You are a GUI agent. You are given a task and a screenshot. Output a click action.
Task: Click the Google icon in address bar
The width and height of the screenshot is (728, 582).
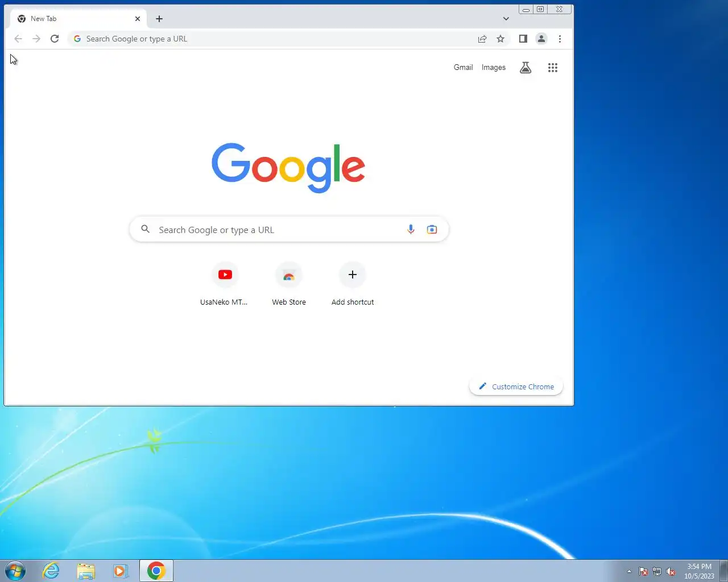tap(77, 39)
